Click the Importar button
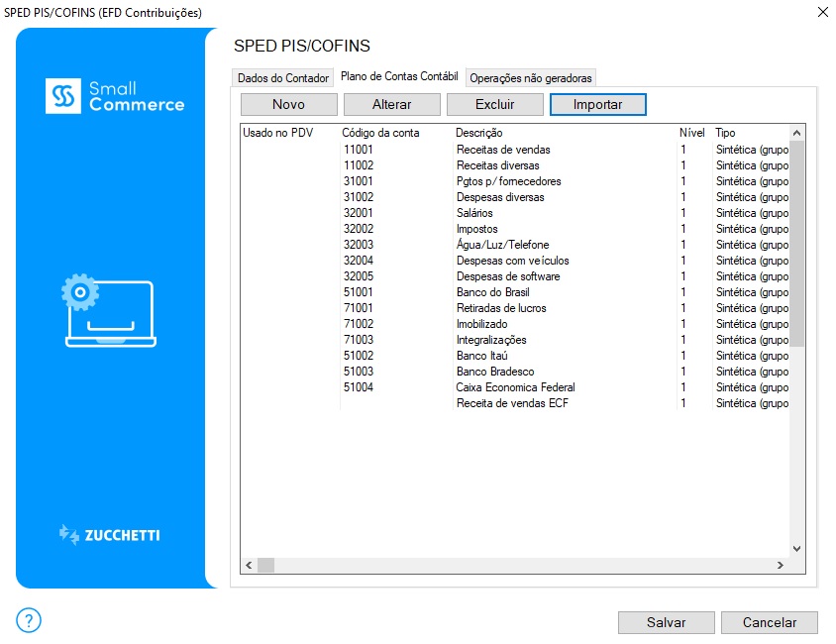836x644 pixels. pyautogui.click(x=597, y=104)
